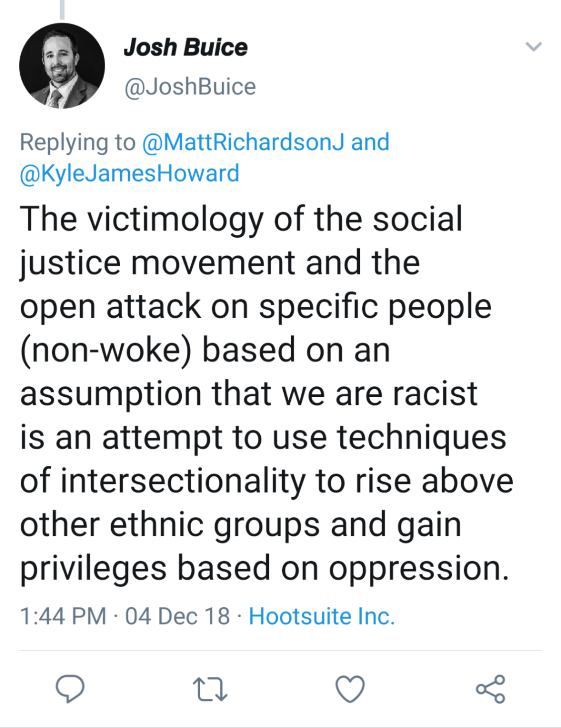Click the "(non-woke)" text in the tweet
The width and height of the screenshot is (561, 728).
pyautogui.click(x=106, y=350)
